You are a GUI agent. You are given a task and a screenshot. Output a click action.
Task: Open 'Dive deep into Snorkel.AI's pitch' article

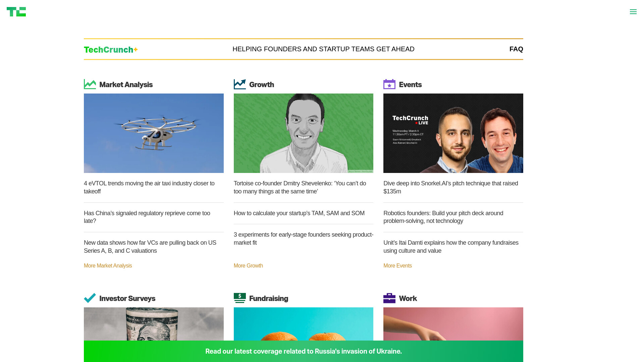pyautogui.click(x=451, y=187)
